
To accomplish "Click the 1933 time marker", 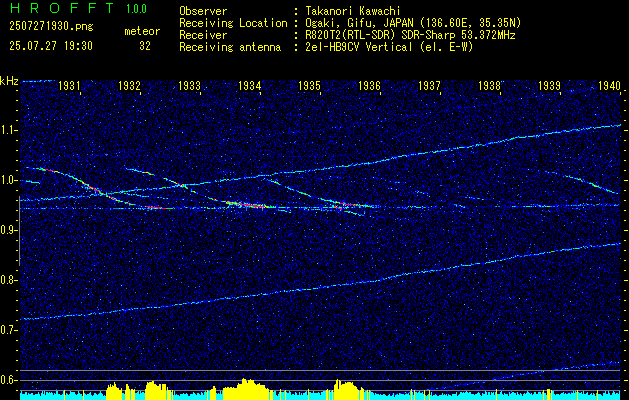I will (x=189, y=85).
